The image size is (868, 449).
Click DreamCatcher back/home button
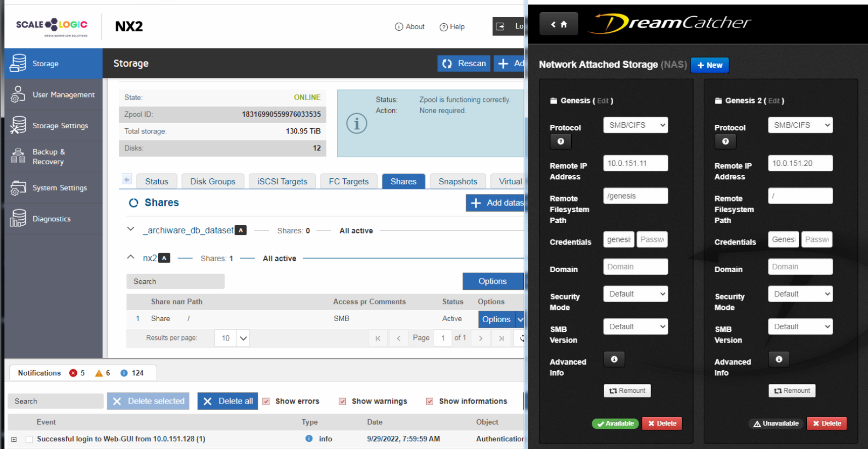click(x=559, y=24)
